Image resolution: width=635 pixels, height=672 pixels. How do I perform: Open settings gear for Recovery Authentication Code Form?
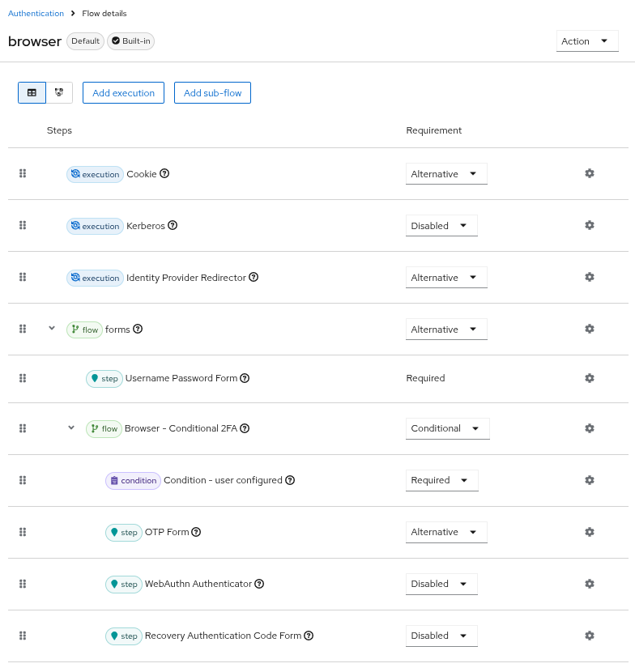pos(590,636)
